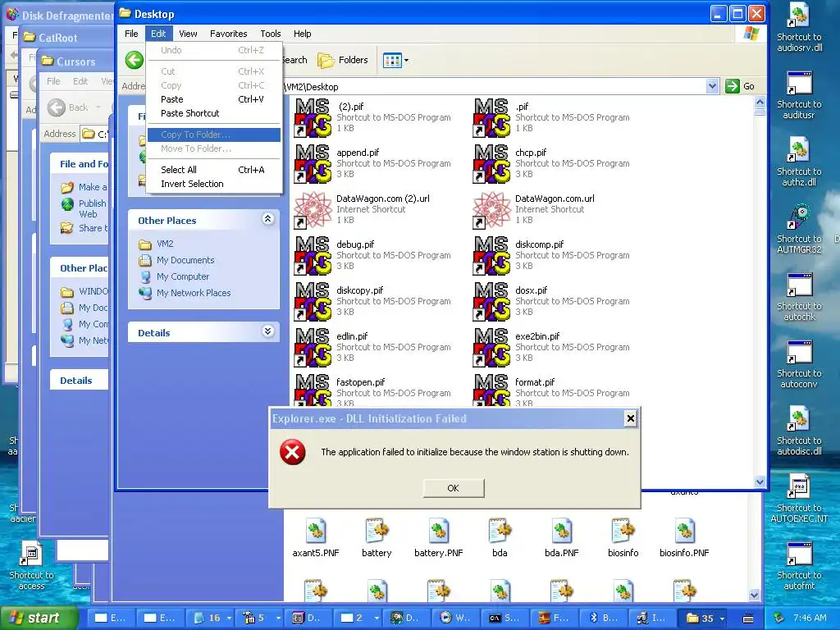The width and height of the screenshot is (840, 630).
Task: Open the Favorites menu
Action: pos(229,34)
